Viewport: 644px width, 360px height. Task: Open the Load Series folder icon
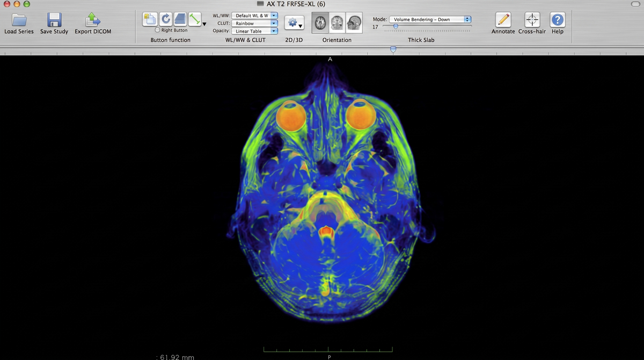pos(19,20)
